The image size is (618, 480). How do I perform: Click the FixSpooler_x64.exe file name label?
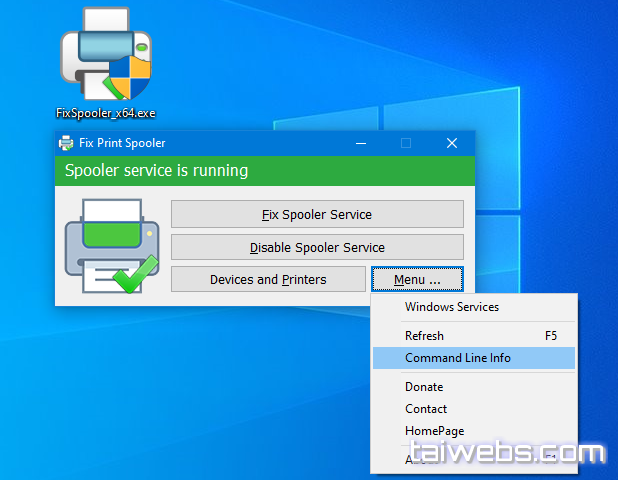(105, 113)
